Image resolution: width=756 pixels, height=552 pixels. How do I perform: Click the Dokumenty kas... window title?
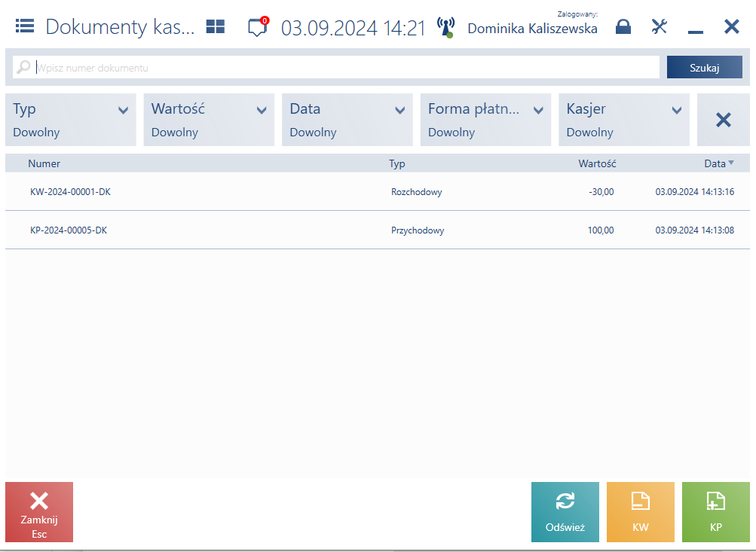(x=120, y=27)
